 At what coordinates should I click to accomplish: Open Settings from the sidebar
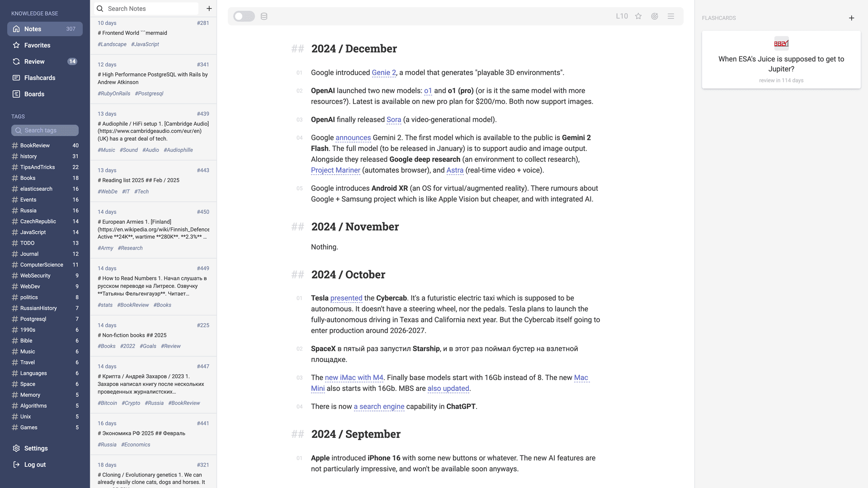click(45, 448)
